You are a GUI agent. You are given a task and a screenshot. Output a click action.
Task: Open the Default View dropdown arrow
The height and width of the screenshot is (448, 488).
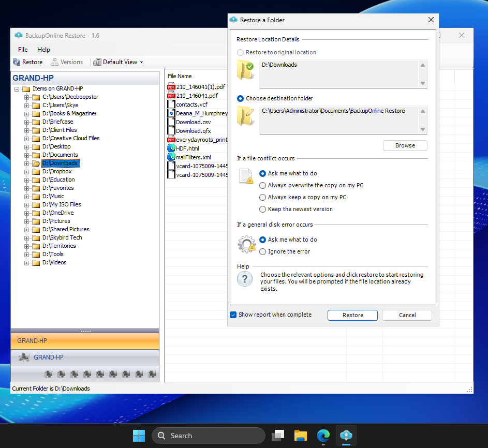[141, 63]
